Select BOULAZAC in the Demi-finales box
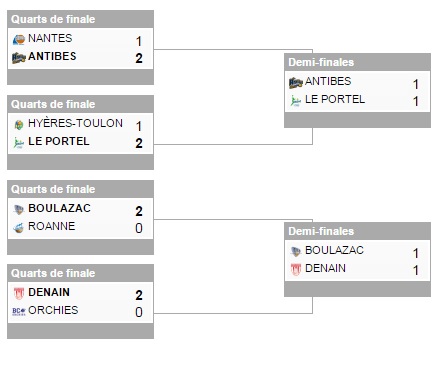This screenshot has height=365, width=444. click(334, 250)
